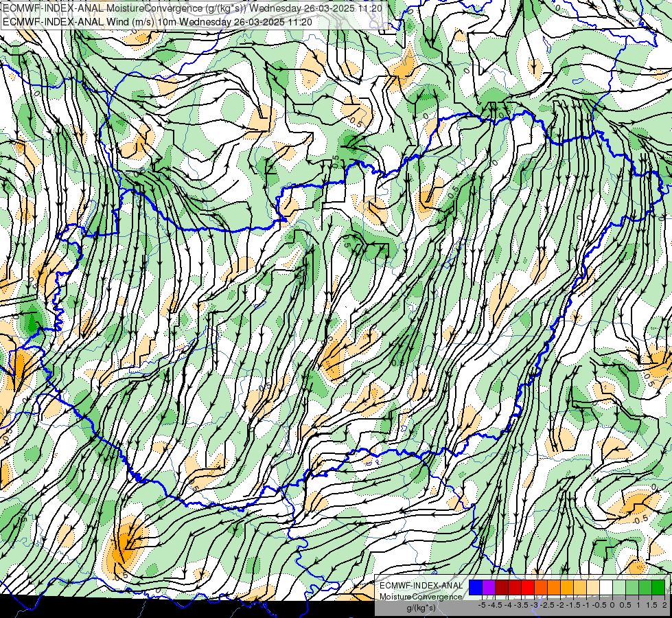Click the legend tick label '-1'
Image resolution: width=672 pixels, height=618 pixels.
pyautogui.click(x=586, y=605)
